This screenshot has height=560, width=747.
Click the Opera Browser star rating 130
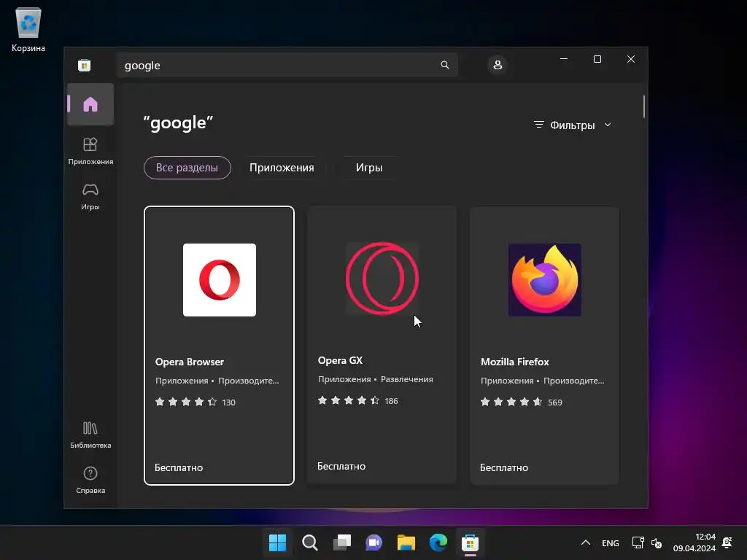pos(196,402)
